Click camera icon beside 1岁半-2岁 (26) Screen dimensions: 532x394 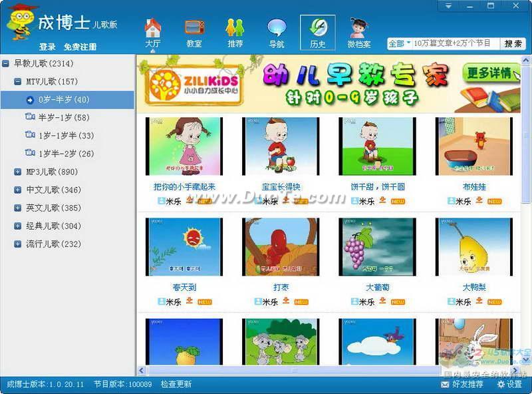(30, 153)
